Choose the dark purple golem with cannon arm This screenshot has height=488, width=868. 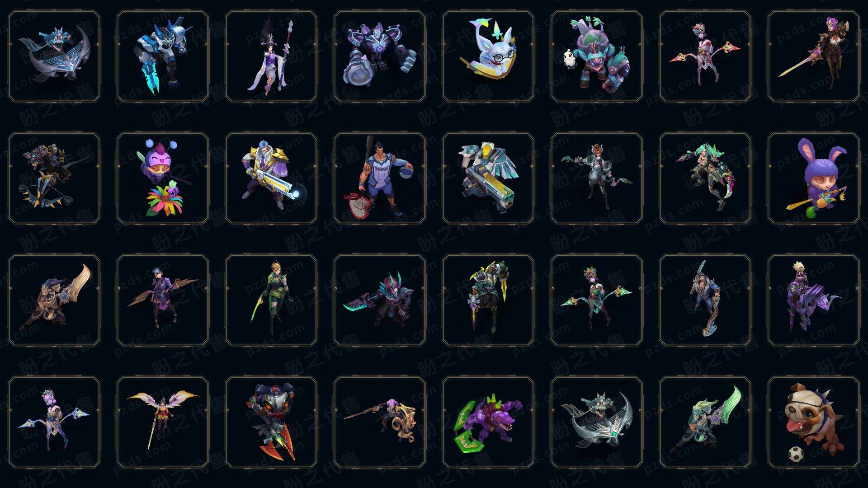point(380,56)
